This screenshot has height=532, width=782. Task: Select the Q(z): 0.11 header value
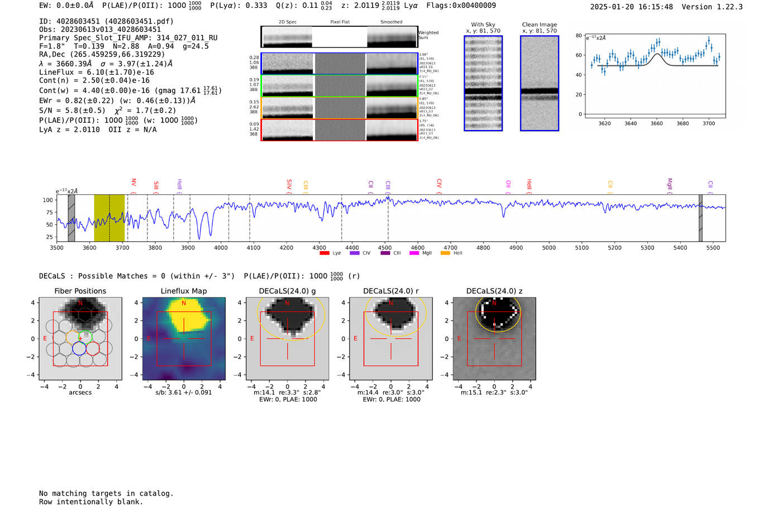(304, 6)
